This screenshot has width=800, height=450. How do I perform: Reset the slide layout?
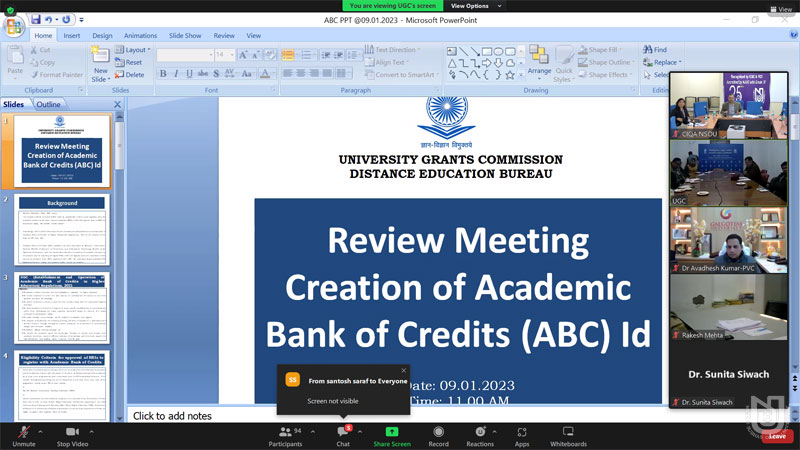point(129,62)
